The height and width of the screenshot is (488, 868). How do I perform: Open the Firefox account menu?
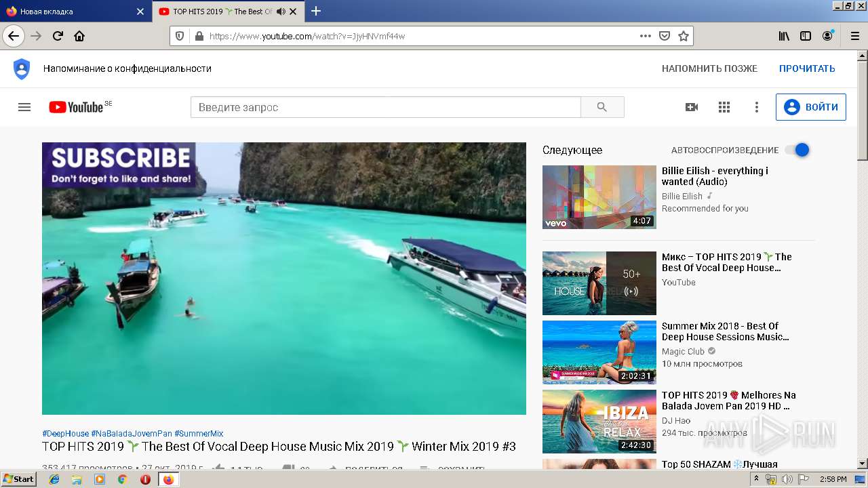pos(827,36)
